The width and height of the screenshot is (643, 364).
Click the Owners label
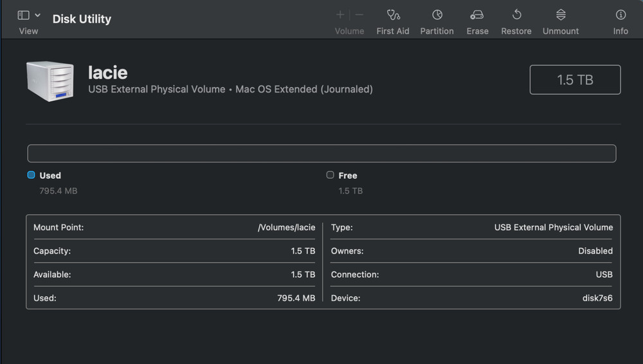click(347, 251)
